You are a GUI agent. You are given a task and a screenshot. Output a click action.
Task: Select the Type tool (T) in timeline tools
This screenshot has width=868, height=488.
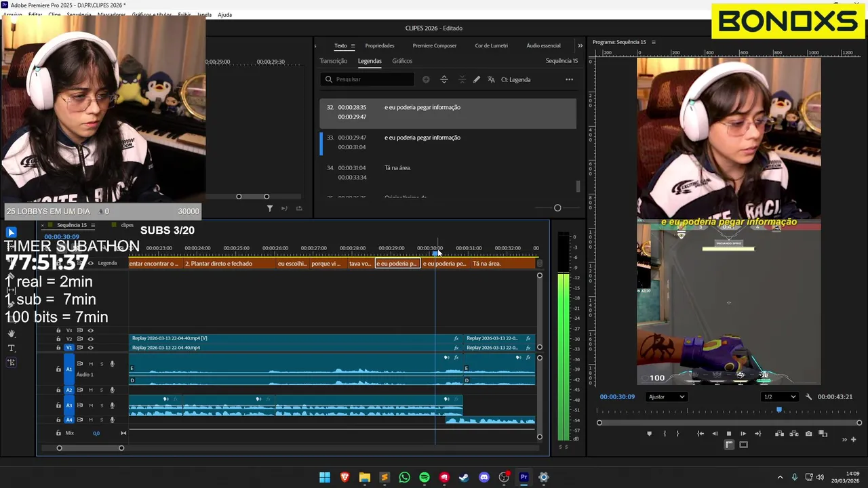(12, 348)
